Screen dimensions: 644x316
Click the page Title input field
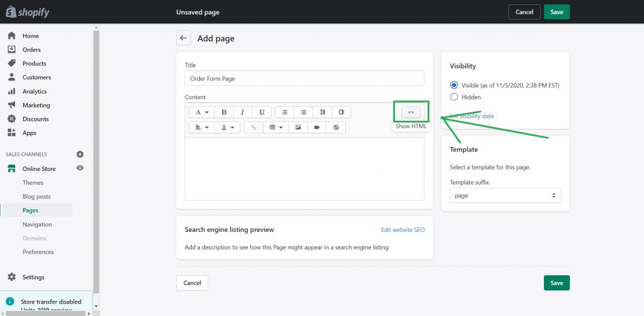304,79
